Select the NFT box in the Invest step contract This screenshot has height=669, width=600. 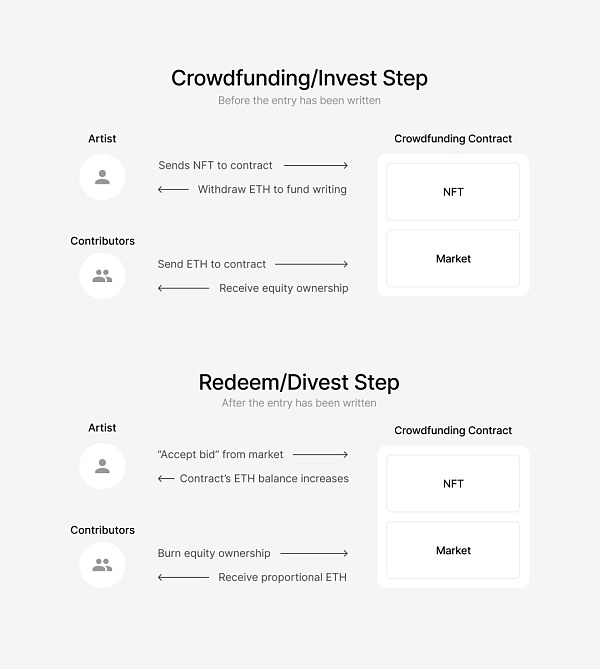tap(453, 192)
